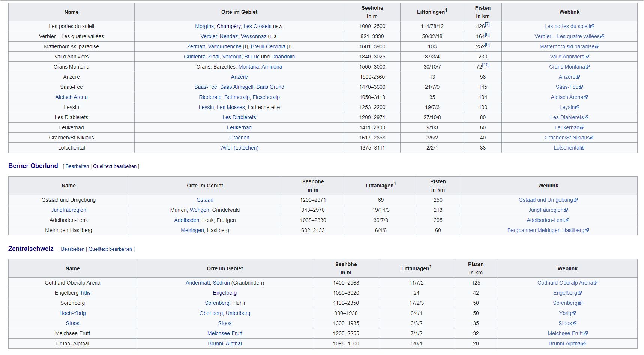Open the Zinal link
644x355 pixels.
click(213, 57)
